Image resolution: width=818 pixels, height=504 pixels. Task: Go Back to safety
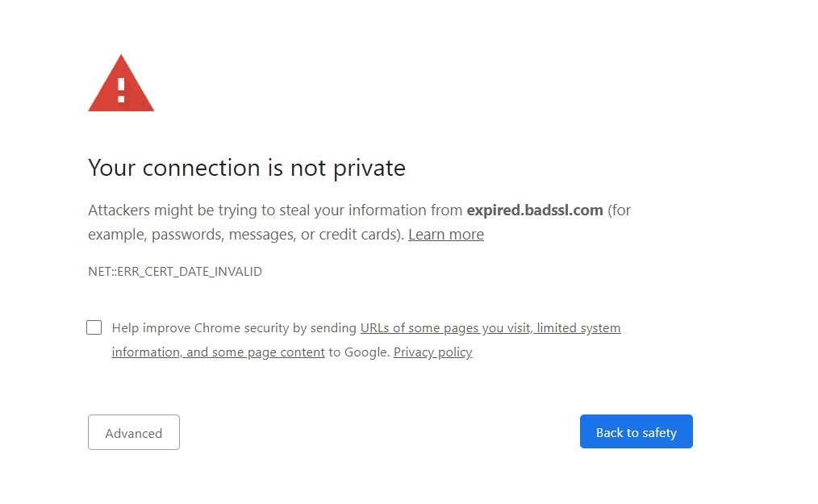click(636, 431)
